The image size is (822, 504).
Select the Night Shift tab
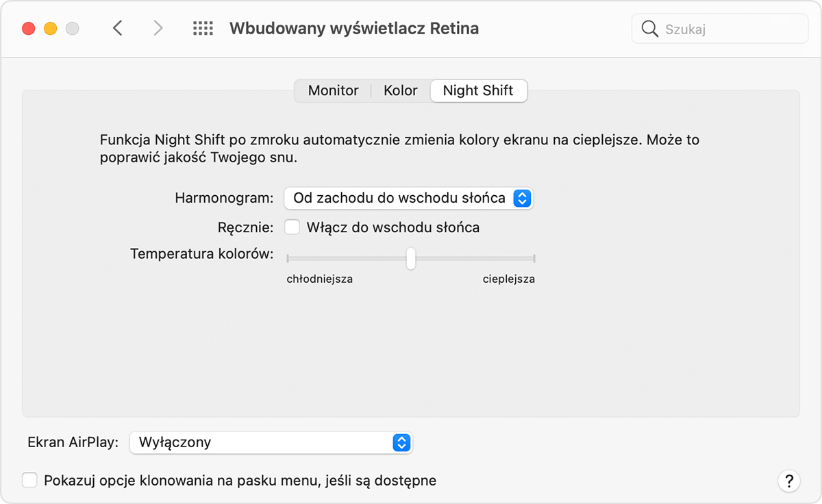(x=478, y=90)
